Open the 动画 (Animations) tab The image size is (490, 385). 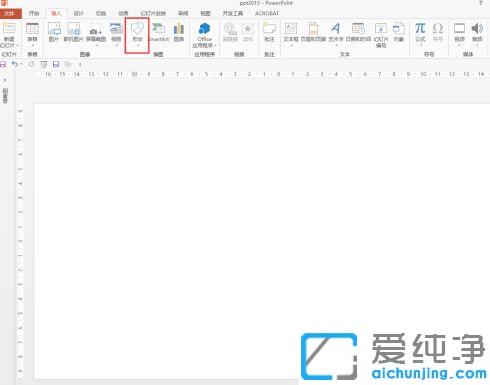(123, 13)
